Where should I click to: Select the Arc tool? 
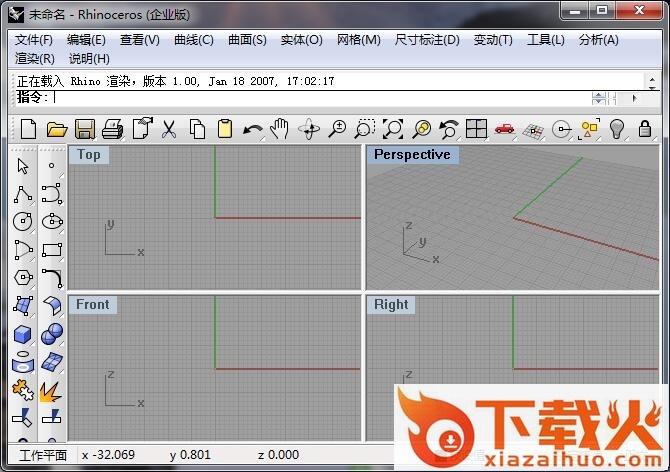pyautogui.click(x=23, y=250)
